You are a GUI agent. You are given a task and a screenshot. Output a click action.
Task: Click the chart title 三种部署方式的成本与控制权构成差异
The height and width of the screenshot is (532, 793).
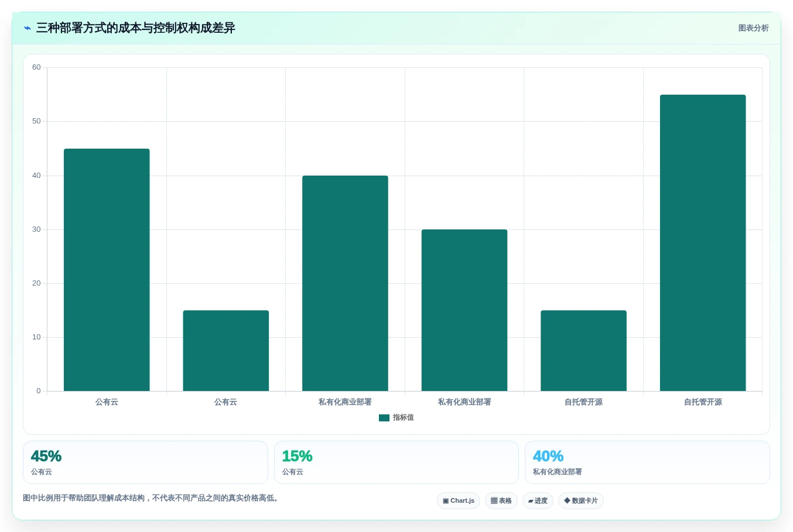(136, 28)
